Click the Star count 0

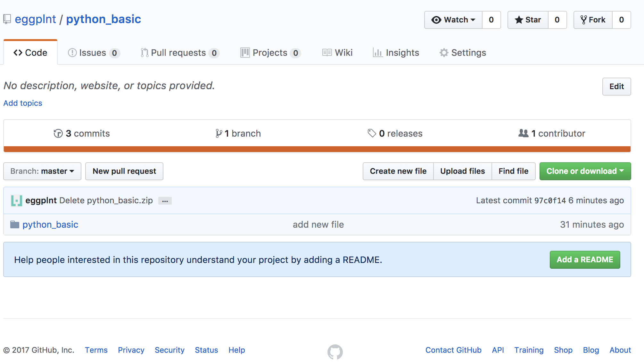(x=557, y=20)
